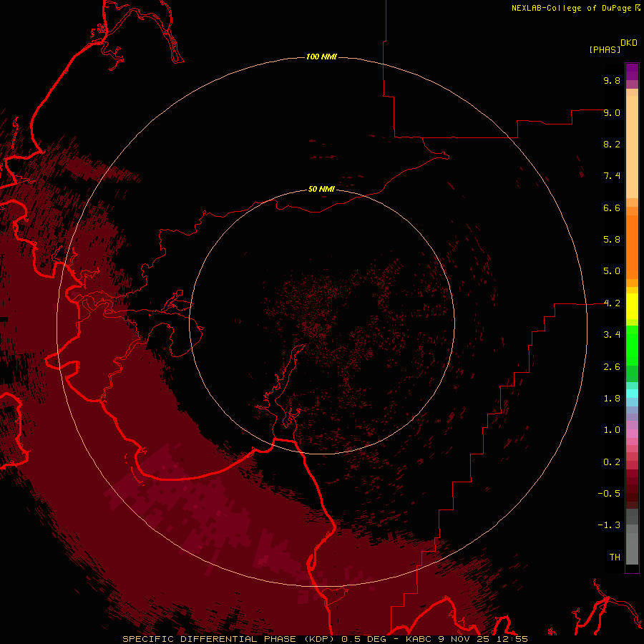Pick the pink segment of color scale
Image resolution: width=644 pixels, height=644 pixels.
632,434
